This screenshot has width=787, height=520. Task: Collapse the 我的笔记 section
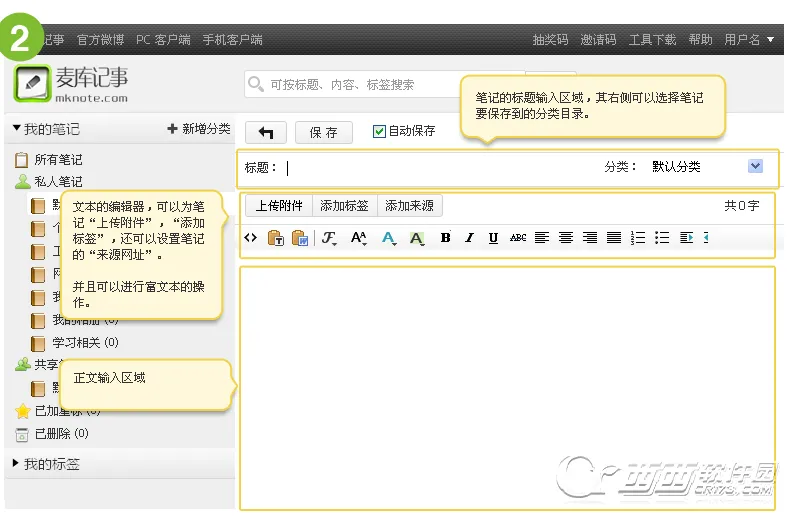click(x=46, y=129)
